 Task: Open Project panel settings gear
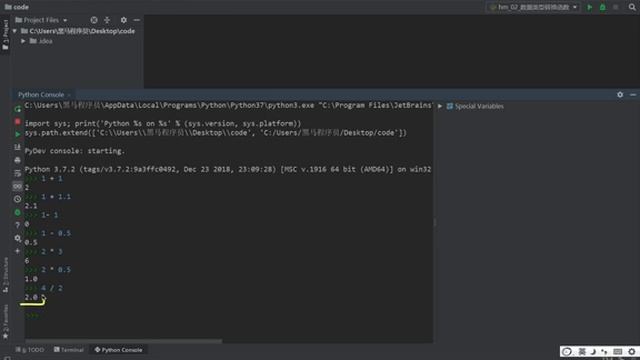point(124,20)
